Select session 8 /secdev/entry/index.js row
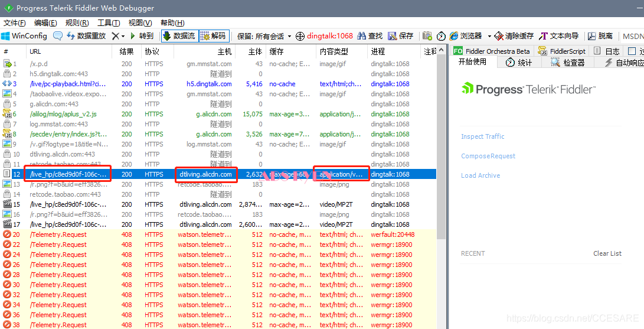The image size is (644, 329). pos(218,134)
